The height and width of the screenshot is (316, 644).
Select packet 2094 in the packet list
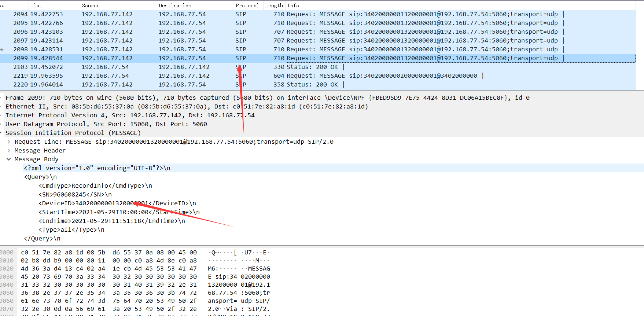point(318,14)
